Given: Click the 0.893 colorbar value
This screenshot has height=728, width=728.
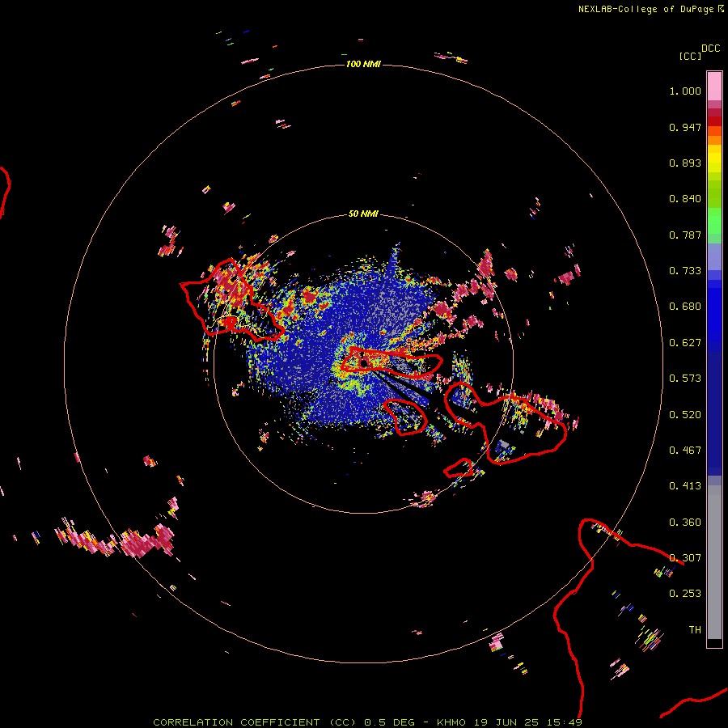Looking at the screenshot, I should point(685,163).
